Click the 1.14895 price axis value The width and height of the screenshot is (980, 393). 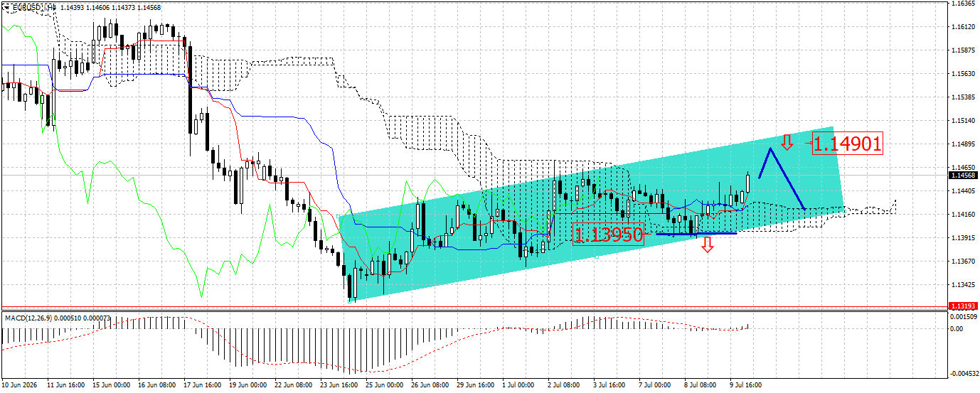click(x=964, y=144)
